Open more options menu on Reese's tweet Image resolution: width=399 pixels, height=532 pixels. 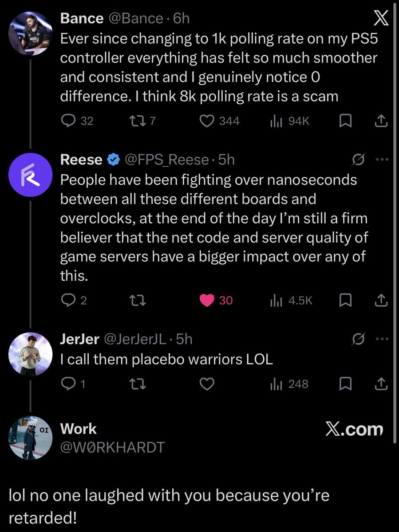point(382,160)
